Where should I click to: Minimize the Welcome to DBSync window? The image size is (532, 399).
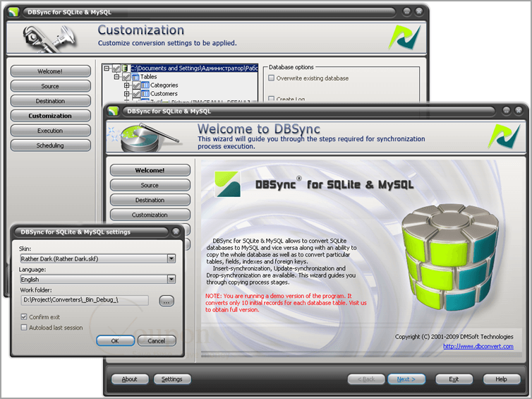coord(506,110)
